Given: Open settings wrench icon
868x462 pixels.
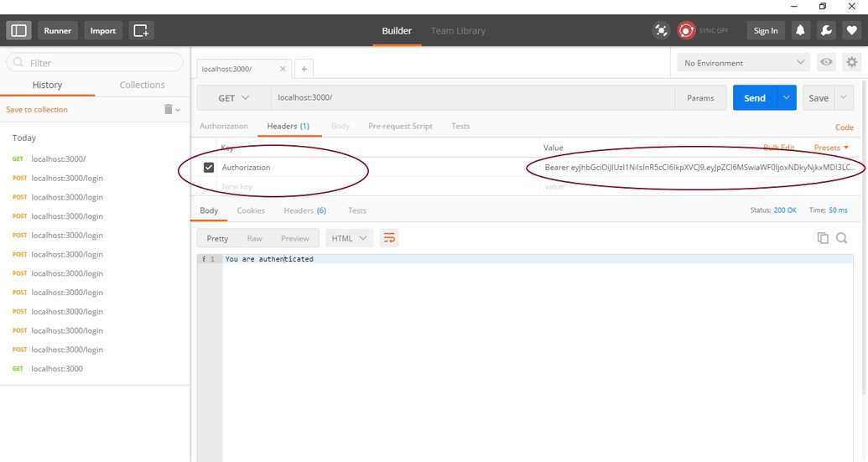Looking at the screenshot, I should tap(826, 30).
